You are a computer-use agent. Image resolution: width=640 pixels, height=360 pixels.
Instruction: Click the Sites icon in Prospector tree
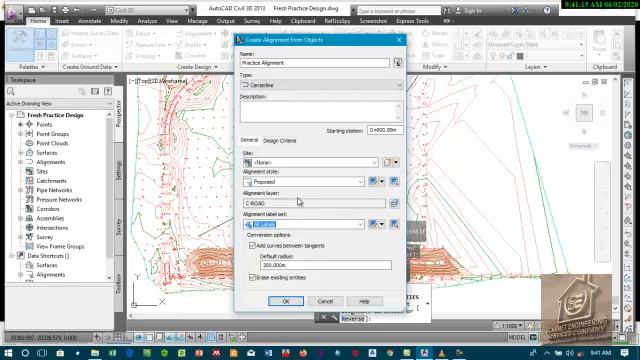click(x=29, y=171)
